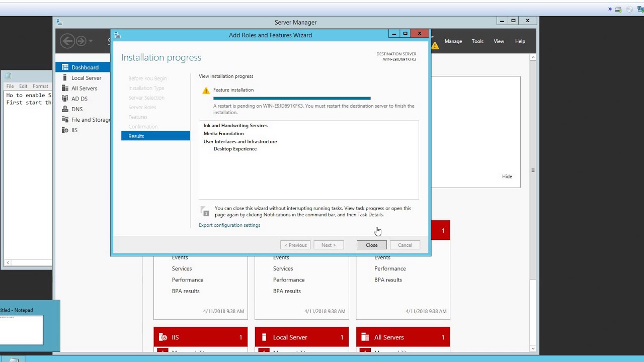
Task: Click the notifications warning triangle in command bar
Action: [x=435, y=45]
